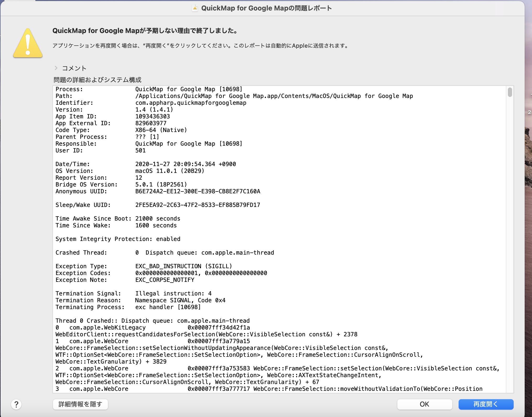The image size is (532, 417).
Task: Click the Path line of the report
Action: tap(274, 96)
